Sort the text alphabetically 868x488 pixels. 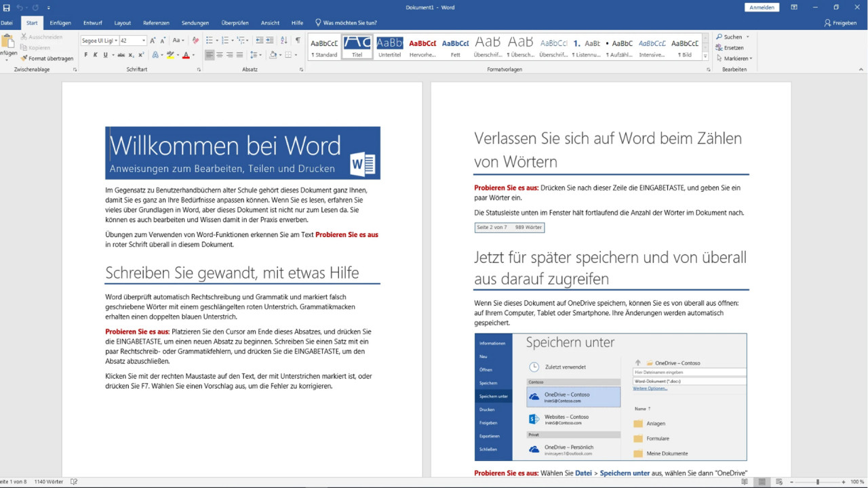[283, 39]
